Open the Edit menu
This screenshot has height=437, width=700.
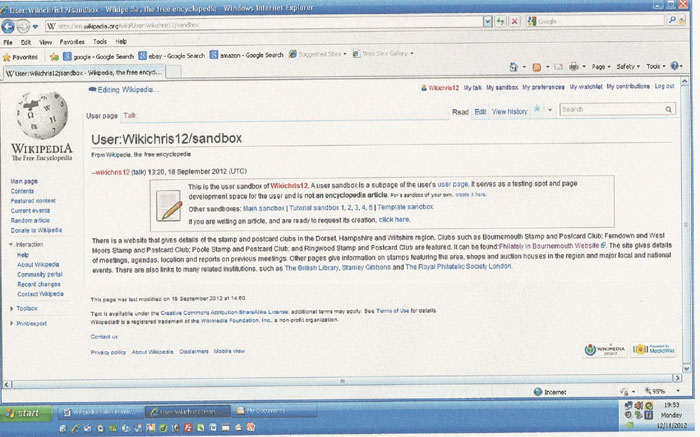click(25, 42)
